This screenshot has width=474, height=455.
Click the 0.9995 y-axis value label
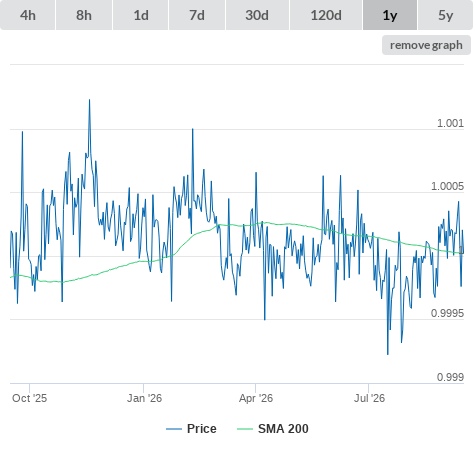pyautogui.click(x=447, y=313)
